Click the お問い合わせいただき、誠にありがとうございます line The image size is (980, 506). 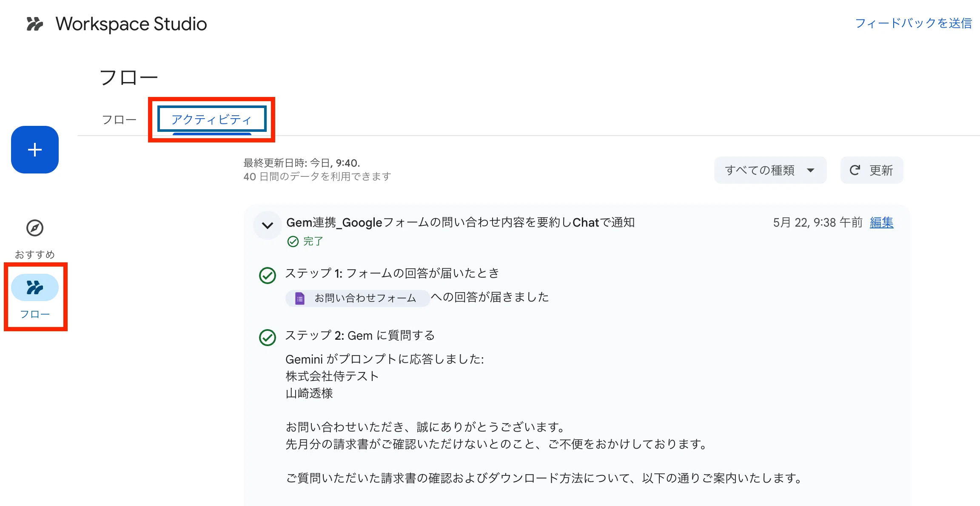(425, 427)
